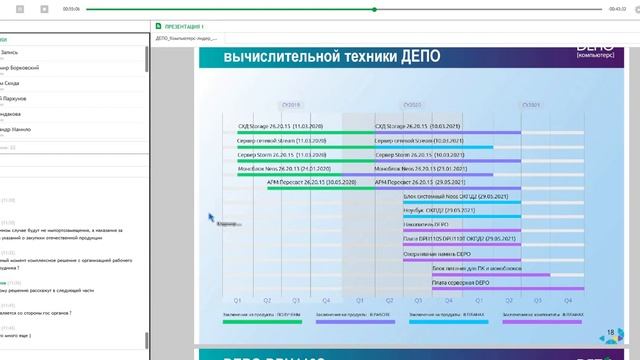Click 'АРМ Пересвет 26.20.15 (29.05.2021)' label
This screenshot has height=360, width=640.
(x=420, y=182)
